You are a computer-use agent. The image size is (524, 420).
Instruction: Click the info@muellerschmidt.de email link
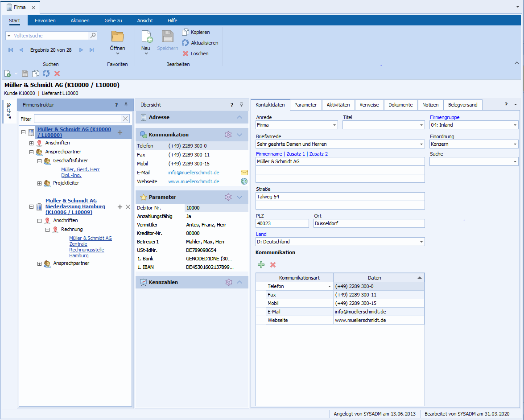pyautogui.click(x=194, y=173)
